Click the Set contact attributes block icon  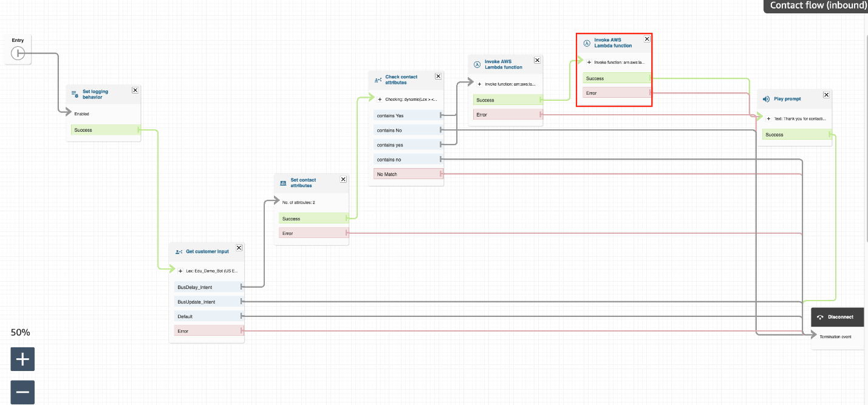click(283, 183)
